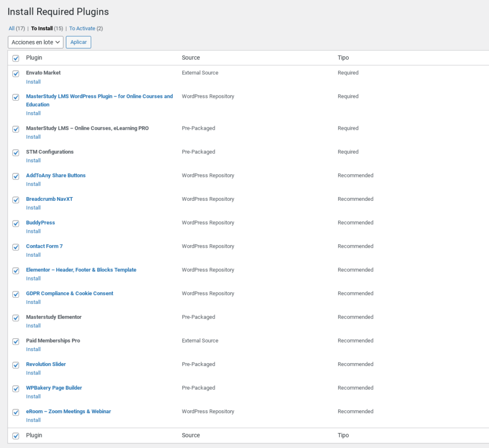Uncheck the Paid Memberships Pro checkbox
This screenshot has height=448, width=489.
[x=16, y=342]
